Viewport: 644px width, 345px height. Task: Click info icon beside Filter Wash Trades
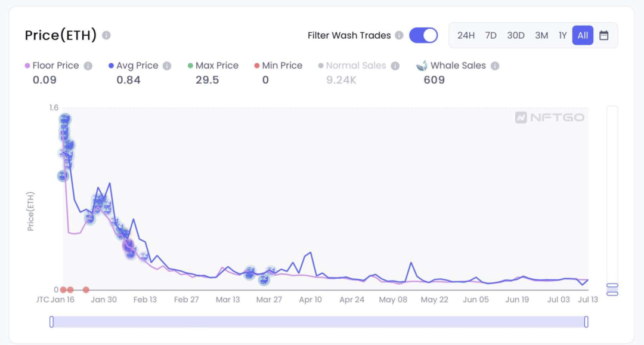point(399,35)
